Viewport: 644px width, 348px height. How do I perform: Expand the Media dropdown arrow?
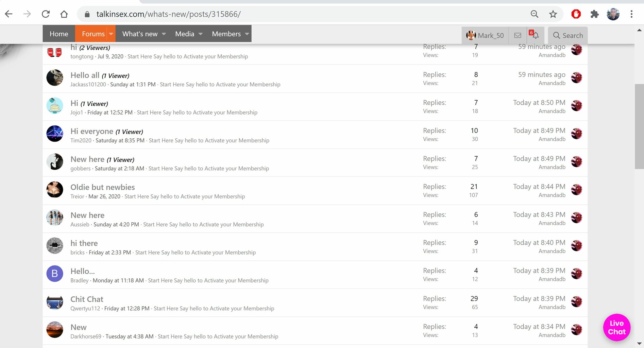click(x=201, y=34)
